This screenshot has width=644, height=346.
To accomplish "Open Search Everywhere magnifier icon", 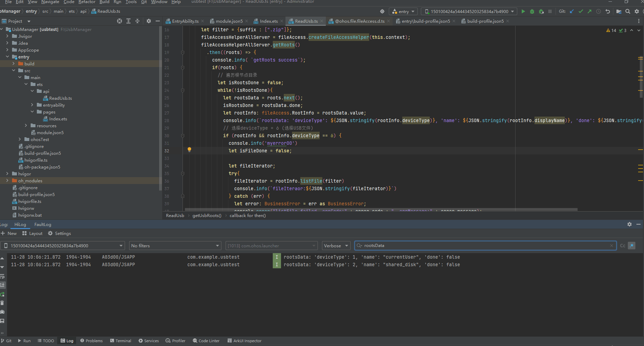I will tap(628, 11).
